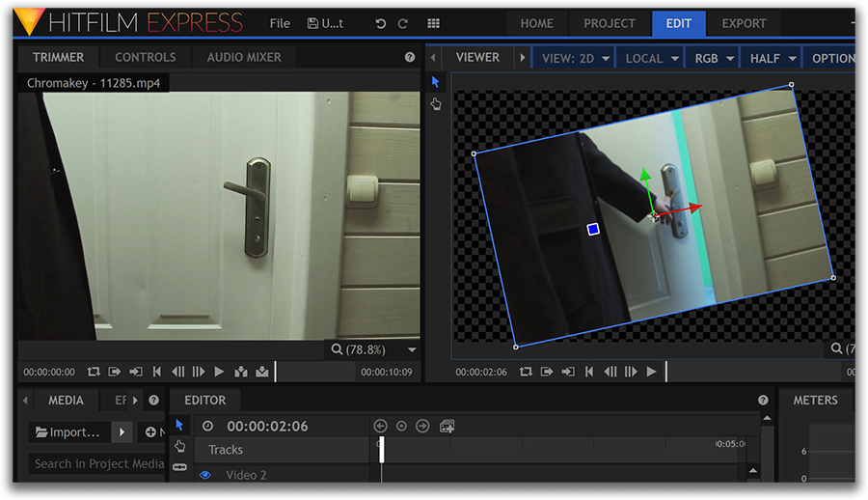The image size is (868, 500).
Task: Click the Import… button
Action: (x=68, y=431)
